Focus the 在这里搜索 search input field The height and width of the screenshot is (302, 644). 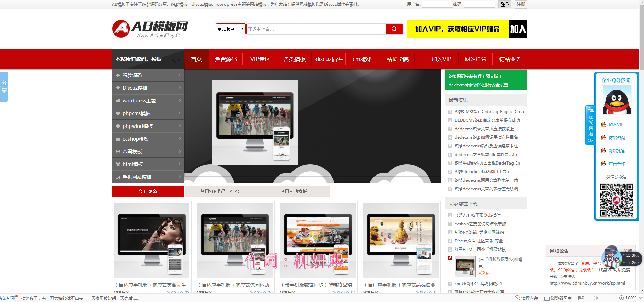[316, 29]
